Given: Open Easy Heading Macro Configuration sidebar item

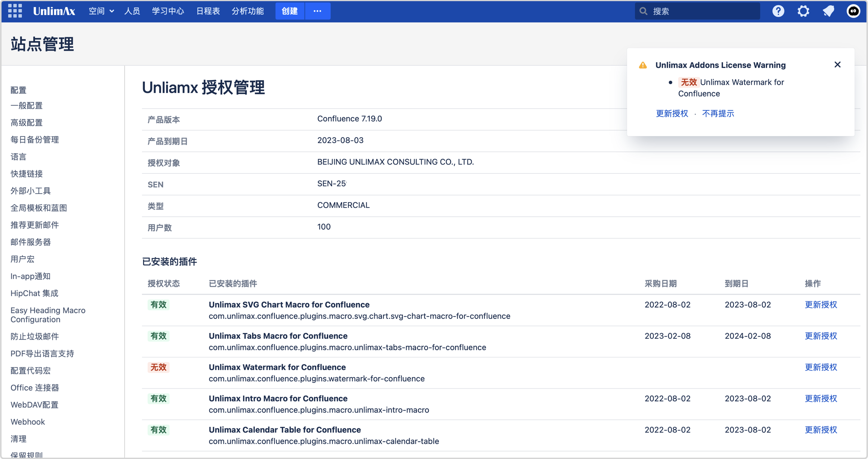Looking at the screenshot, I should tap(48, 315).
